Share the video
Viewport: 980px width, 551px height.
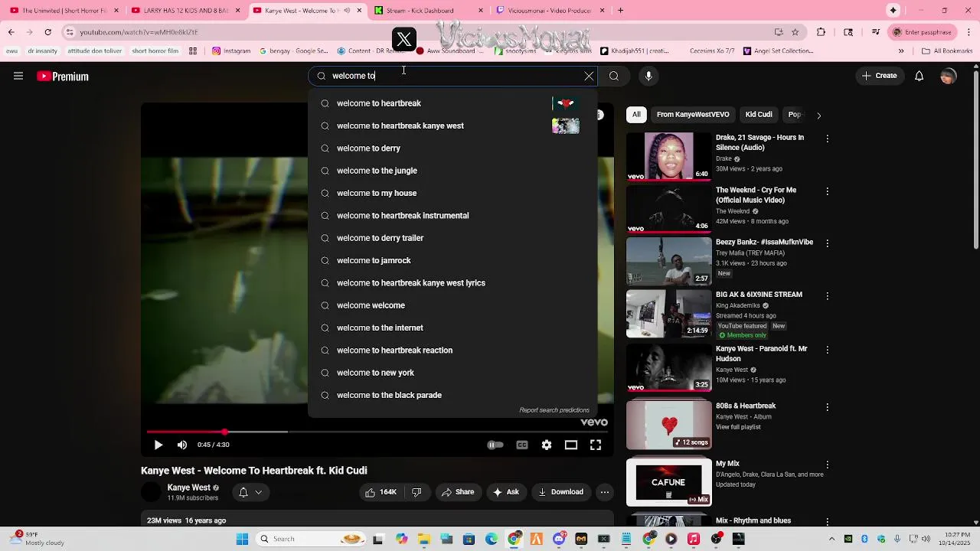pyautogui.click(x=458, y=492)
